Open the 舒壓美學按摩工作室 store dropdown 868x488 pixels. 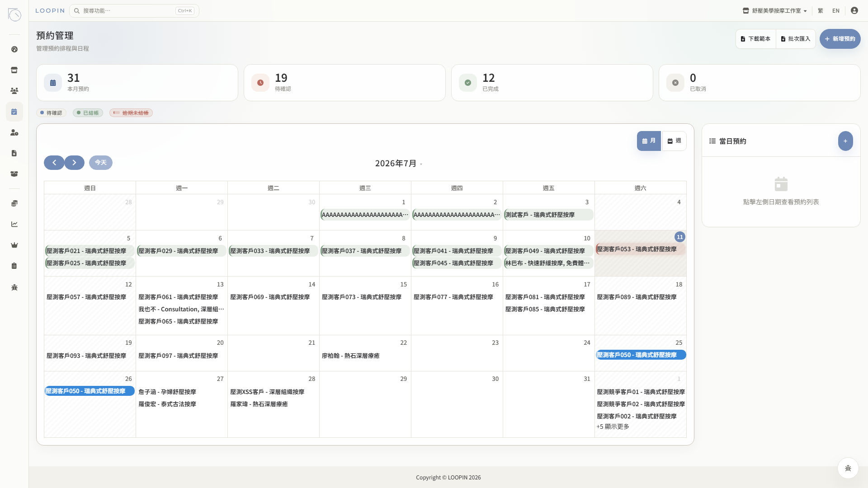click(775, 11)
